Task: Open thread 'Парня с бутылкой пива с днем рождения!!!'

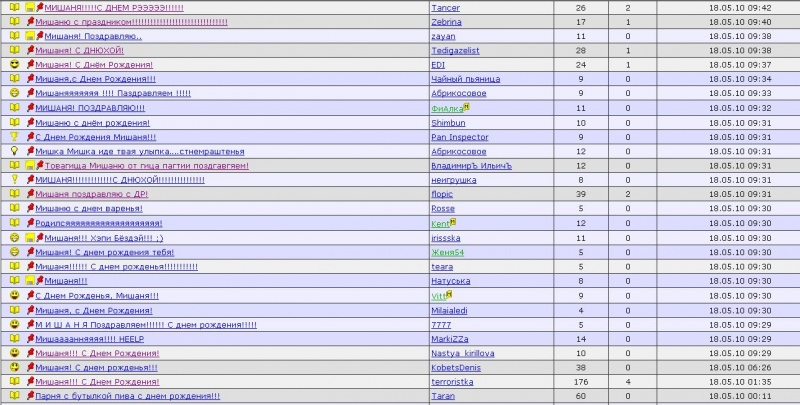Action: click(x=128, y=396)
